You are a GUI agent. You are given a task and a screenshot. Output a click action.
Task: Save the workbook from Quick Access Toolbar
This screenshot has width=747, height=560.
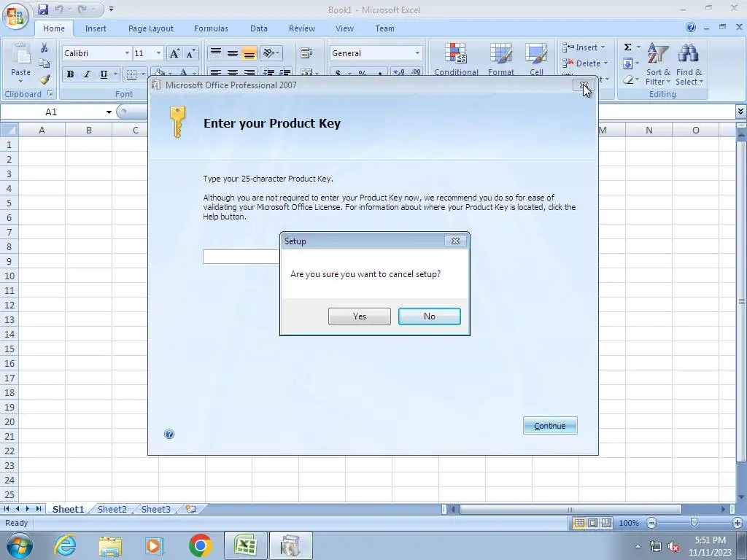pos(43,9)
